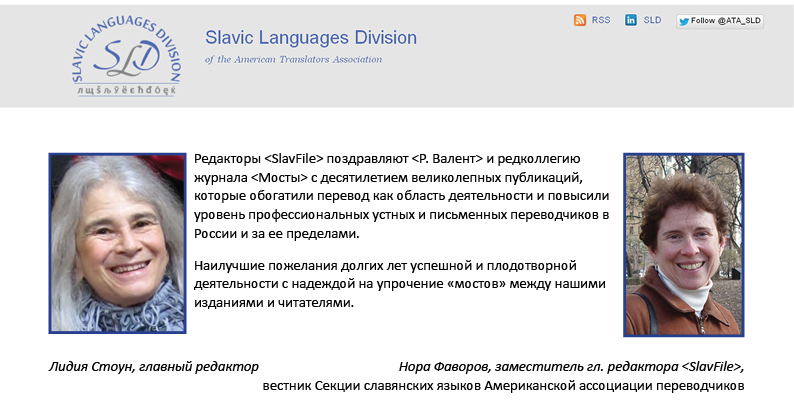The image size is (794, 405).
Task: Click 'of the American Translators Association' subtitle
Action: pos(293,59)
